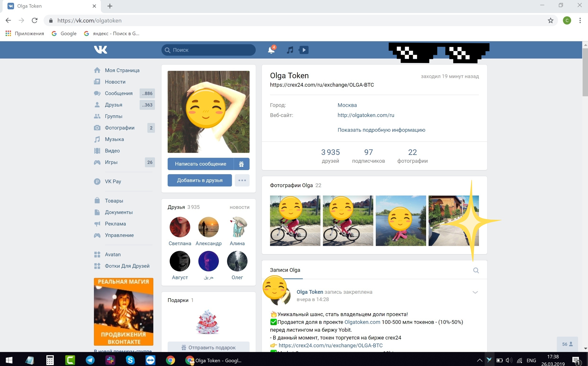Search Olga's wall posts magnifier icon
This screenshot has height=366, width=588.
[476, 270]
